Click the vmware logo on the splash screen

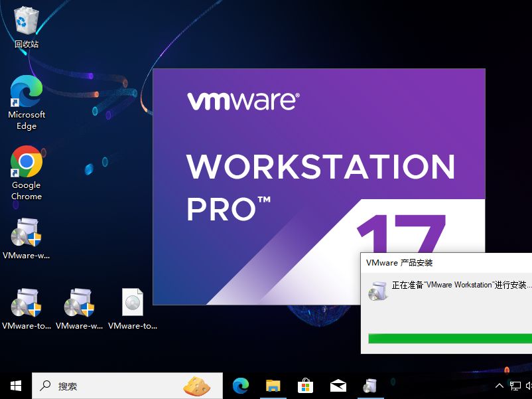pos(243,101)
